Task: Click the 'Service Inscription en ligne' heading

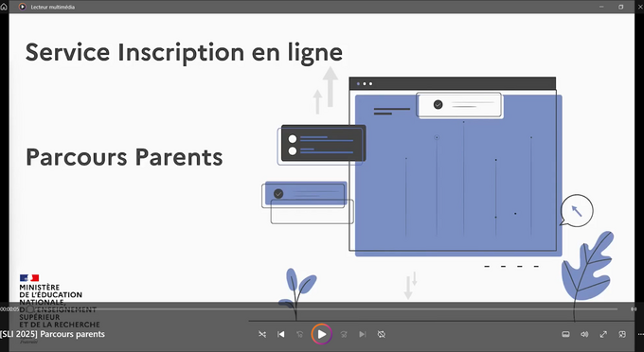Action: tap(184, 53)
